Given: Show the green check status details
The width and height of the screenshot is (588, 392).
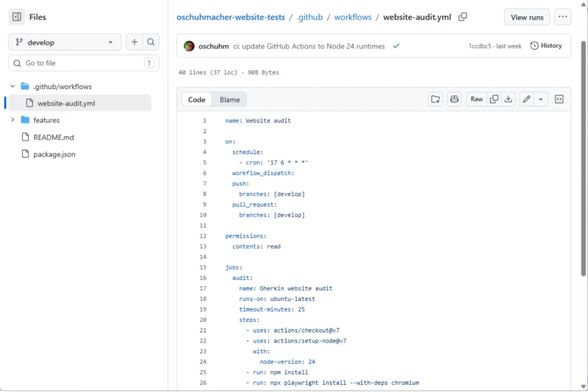Looking at the screenshot, I should click(396, 46).
